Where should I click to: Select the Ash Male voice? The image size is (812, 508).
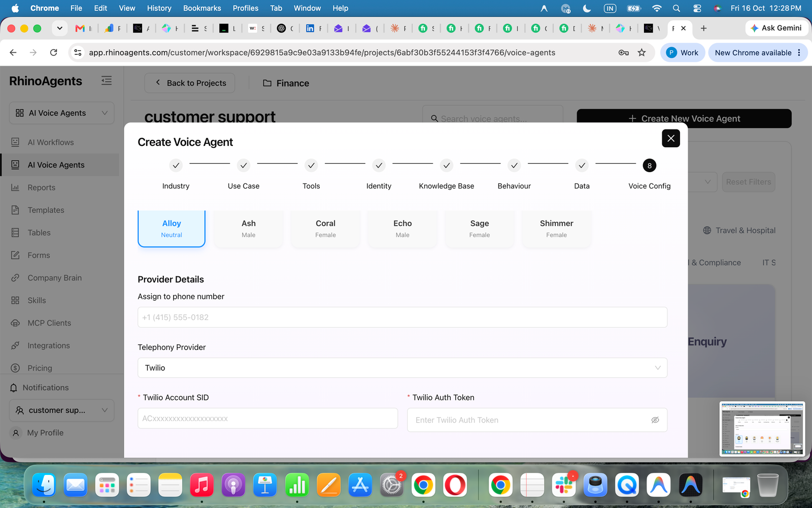[x=249, y=229]
